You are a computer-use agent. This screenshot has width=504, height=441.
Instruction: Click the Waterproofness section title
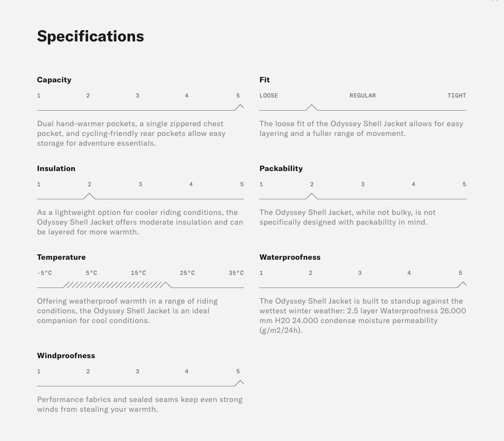(290, 257)
